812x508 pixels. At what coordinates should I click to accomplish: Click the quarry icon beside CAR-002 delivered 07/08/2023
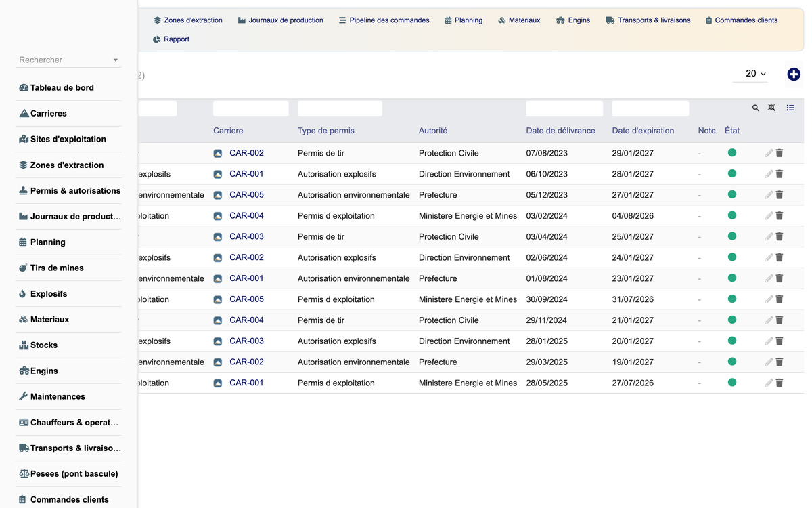click(x=218, y=154)
